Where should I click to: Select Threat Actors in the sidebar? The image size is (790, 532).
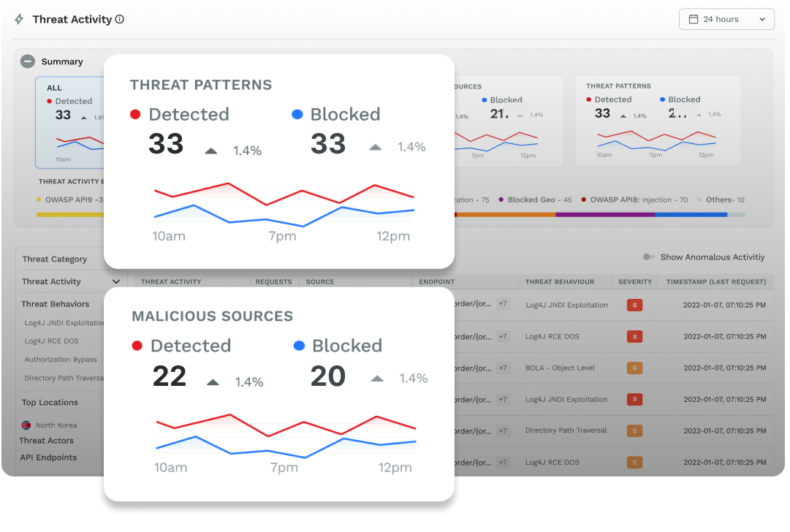45,441
